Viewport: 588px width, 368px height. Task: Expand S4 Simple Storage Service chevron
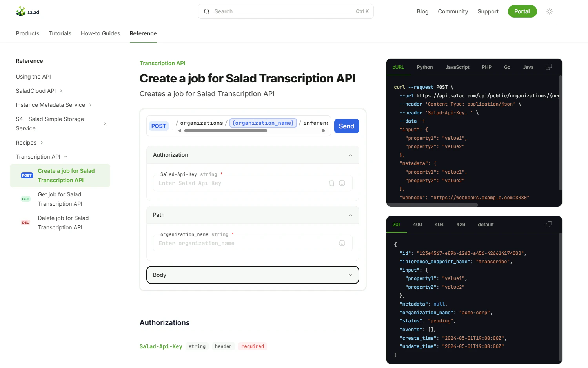click(105, 124)
